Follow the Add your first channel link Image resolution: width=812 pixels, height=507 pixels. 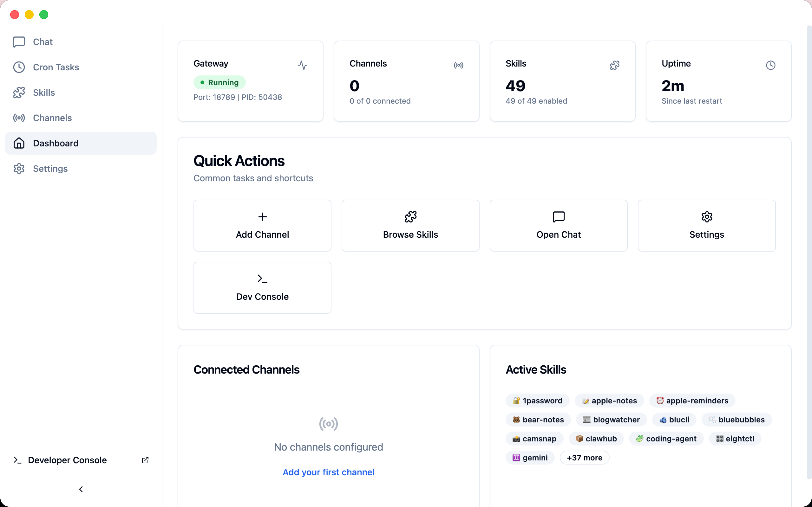328,472
